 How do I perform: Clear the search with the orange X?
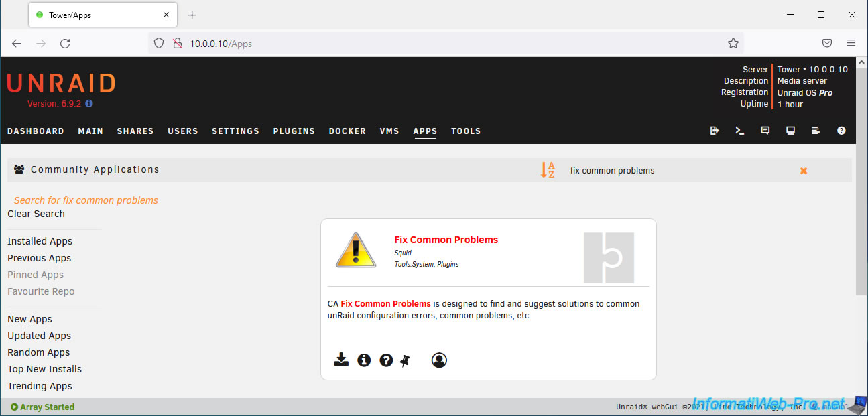[803, 171]
